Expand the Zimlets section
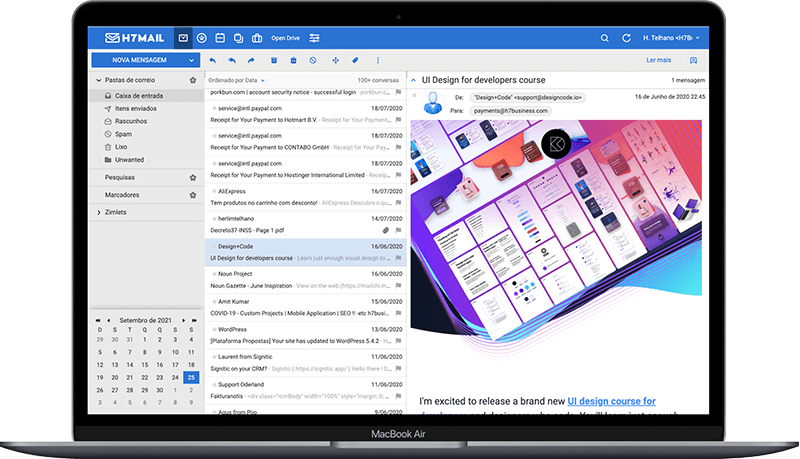The height and width of the screenshot is (459, 800). [98, 212]
